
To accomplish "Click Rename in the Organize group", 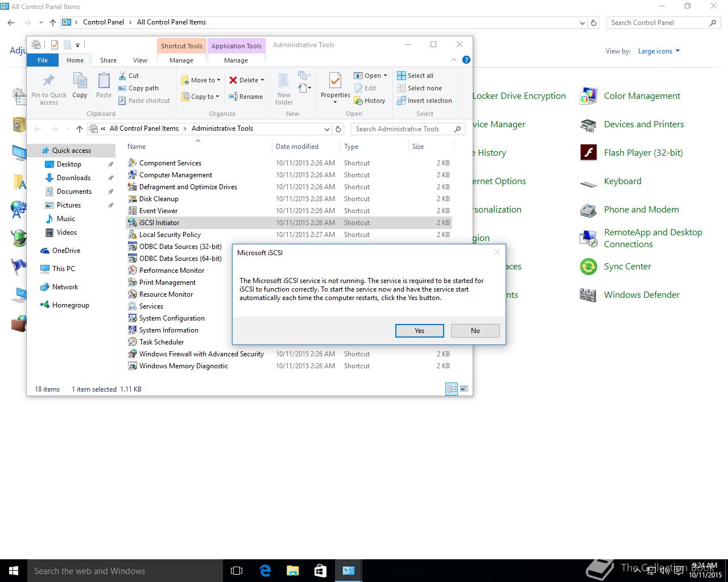I will click(x=246, y=97).
